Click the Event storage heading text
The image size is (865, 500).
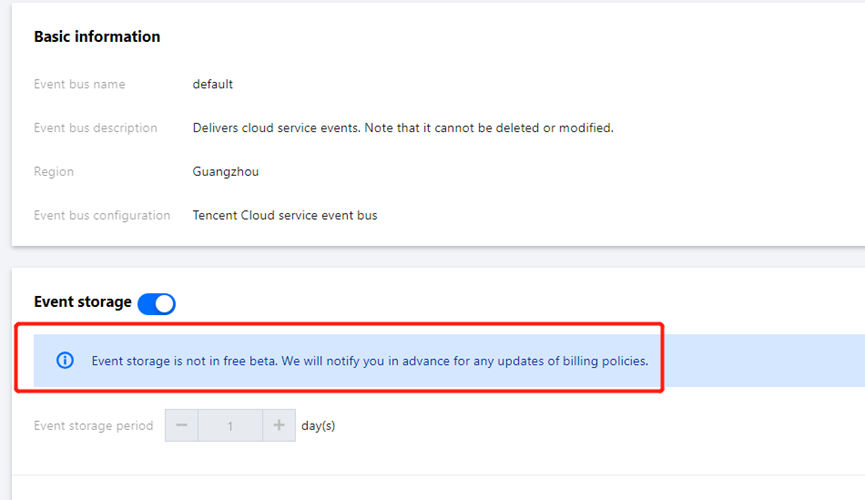pyautogui.click(x=82, y=301)
